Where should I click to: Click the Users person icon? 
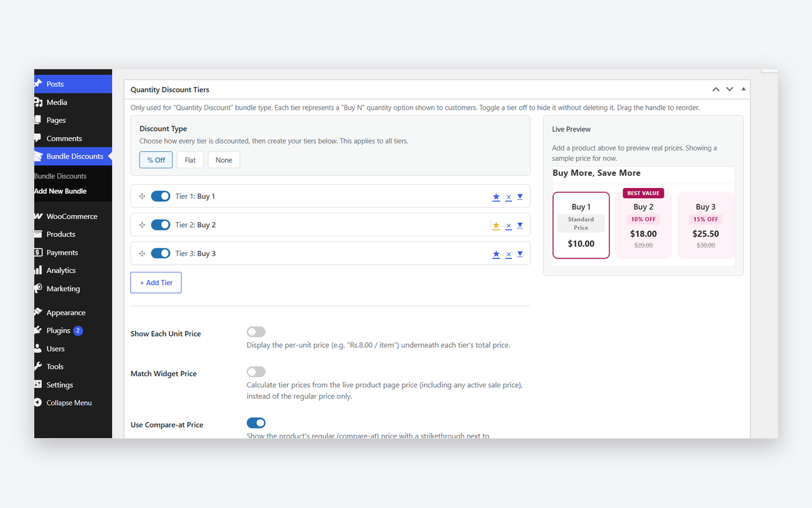click(38, 349)
